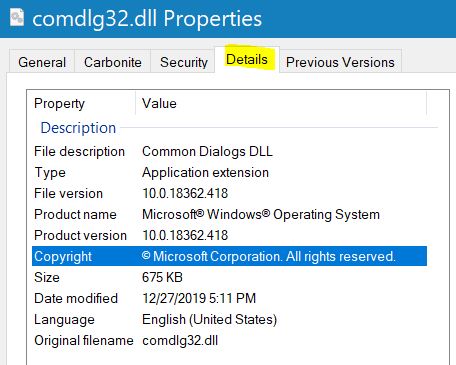Select the Product name row
The width and height of the screenshot is (456, 365).
click(x=229, y=214)
